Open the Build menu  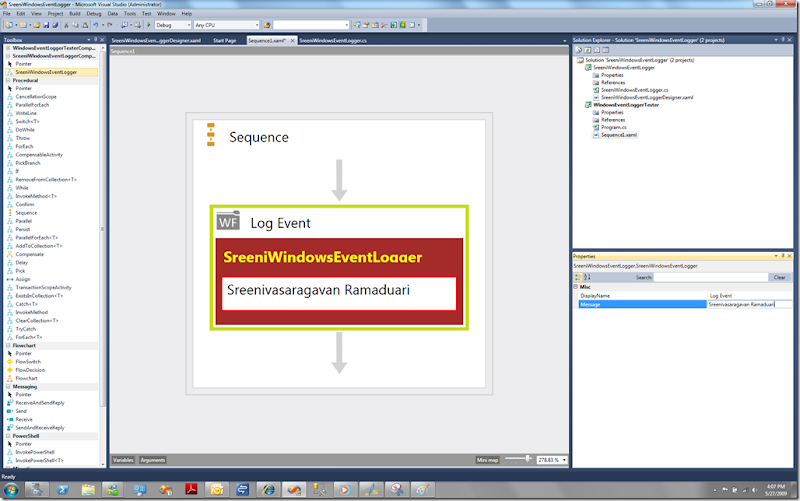pos(75,14)
